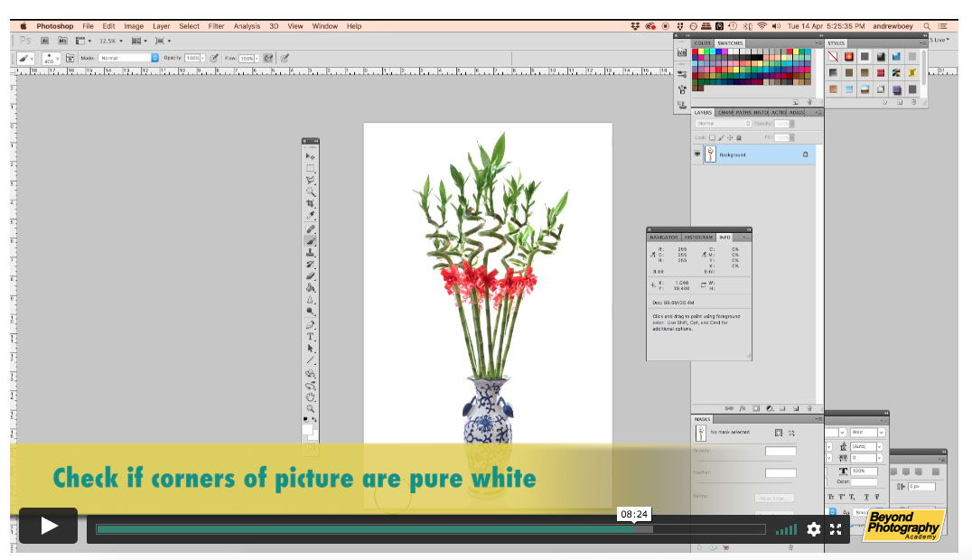
Task: Select the Hand tool
Action: pos(310,397)
